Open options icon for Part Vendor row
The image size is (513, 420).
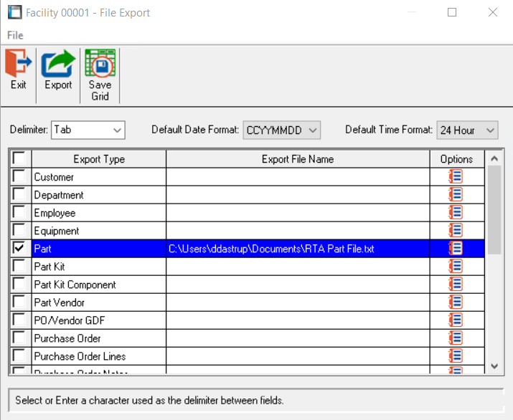pyautogui.click(x=456, y=302)
